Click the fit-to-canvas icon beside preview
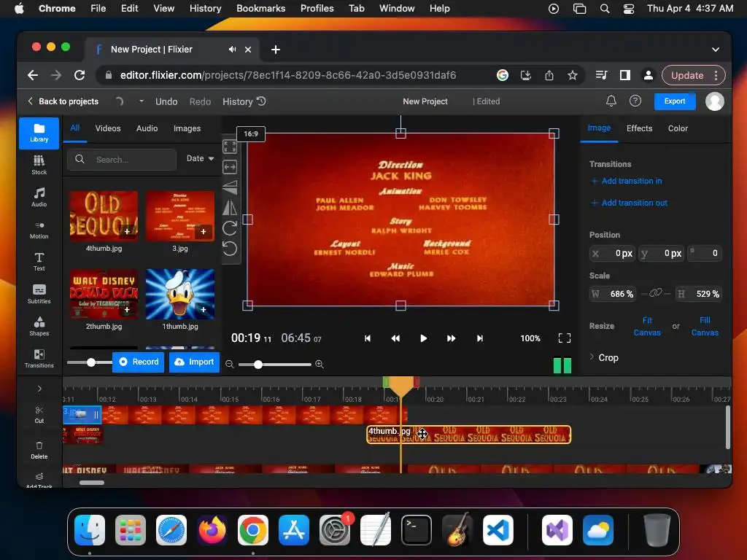The image size is (747, 560). point(230,146)
